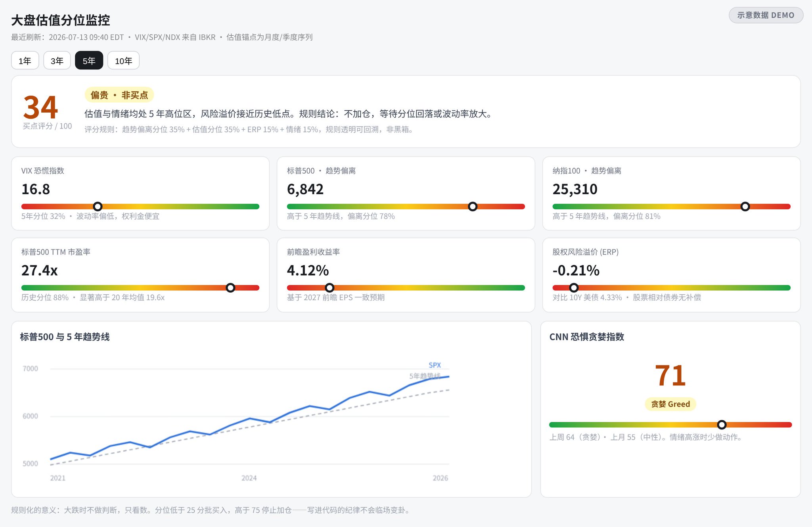
Task: Click the SPX legend label in chart
Action: (435, 365)
